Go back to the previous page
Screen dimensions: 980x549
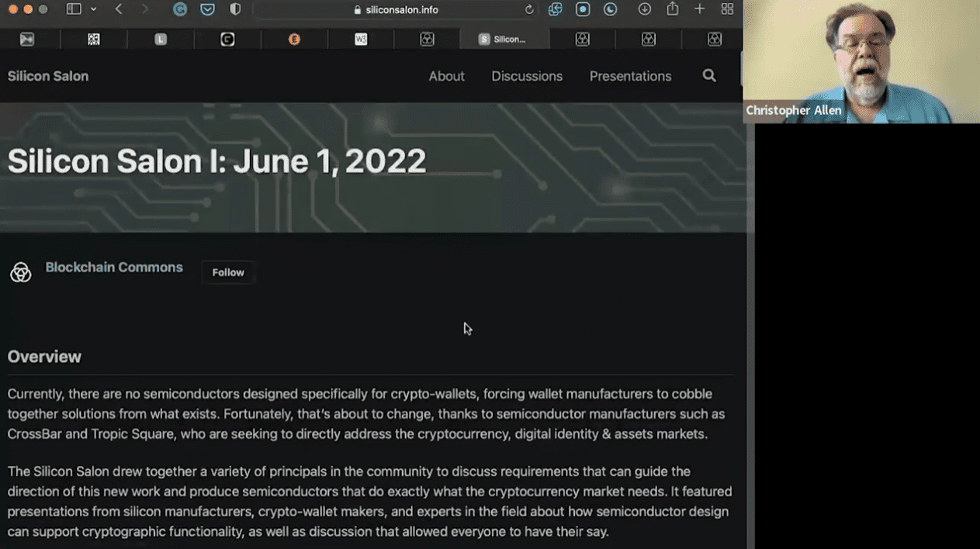coord(119,9)
